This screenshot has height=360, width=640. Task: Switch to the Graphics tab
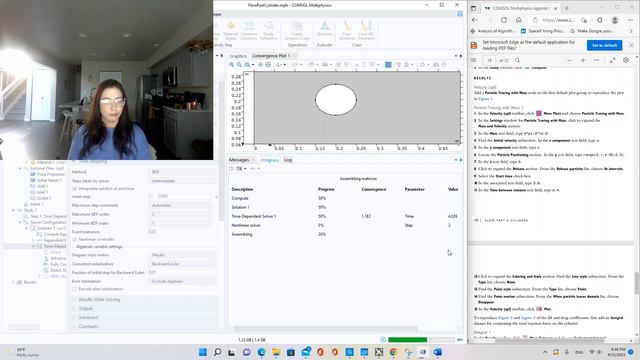click(238, 56)
